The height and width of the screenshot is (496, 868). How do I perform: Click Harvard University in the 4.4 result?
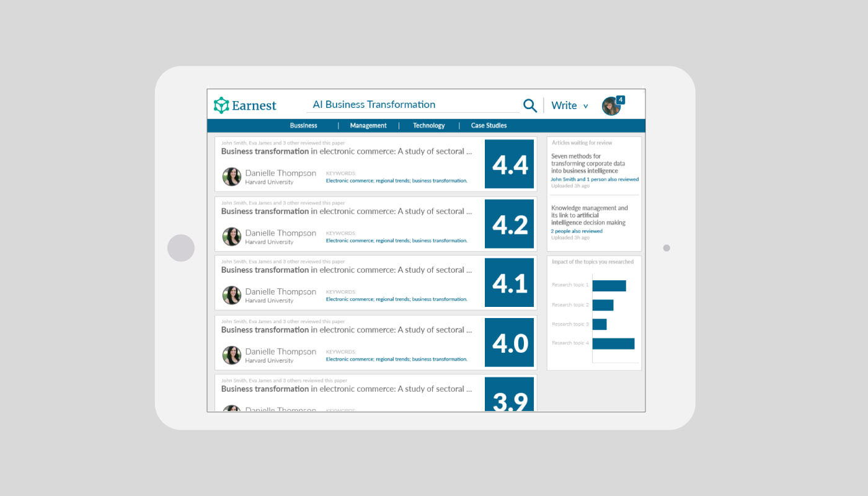[x=269, y=182]
